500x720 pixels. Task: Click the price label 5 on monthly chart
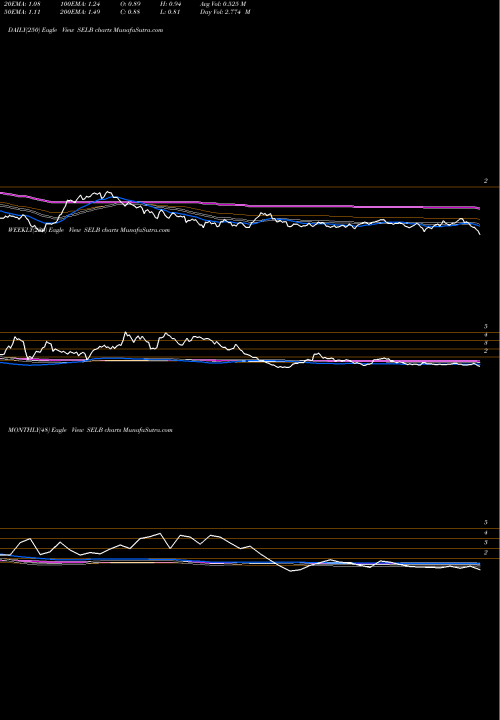pyautogui.click(x=486, y=523)
